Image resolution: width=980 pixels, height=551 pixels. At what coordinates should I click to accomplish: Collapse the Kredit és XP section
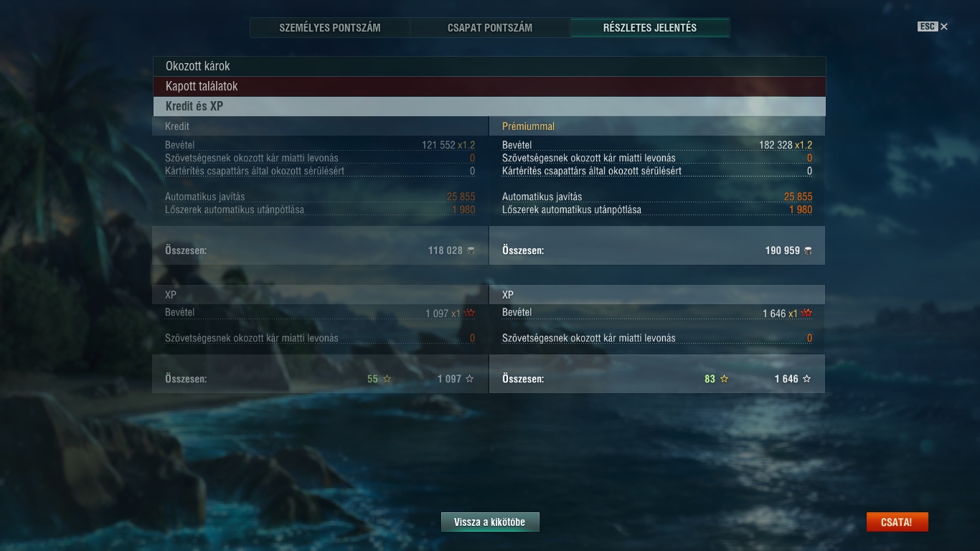tap(489, 106)
